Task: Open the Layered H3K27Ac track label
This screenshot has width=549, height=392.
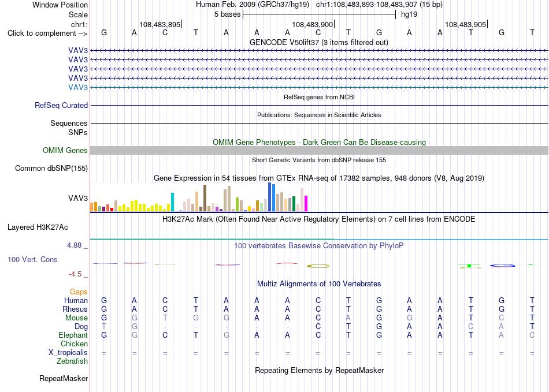Action: pos(38,227)
